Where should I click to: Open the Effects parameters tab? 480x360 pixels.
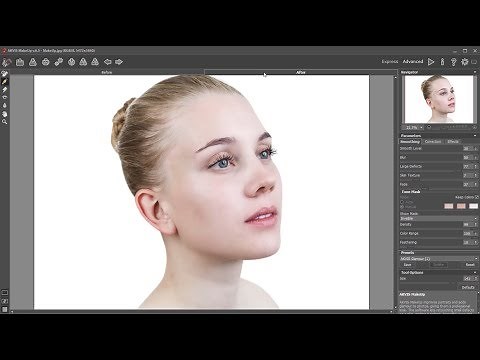tap(453, 142)
